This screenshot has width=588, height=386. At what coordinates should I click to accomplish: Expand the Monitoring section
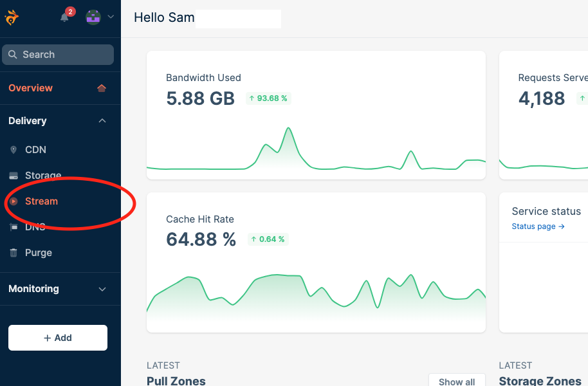(x=102, y=289)
